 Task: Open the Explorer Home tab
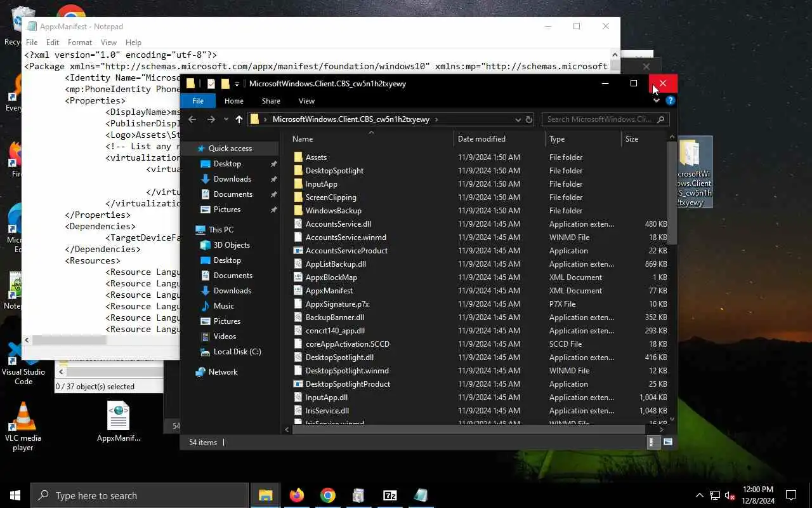(233, 101)
